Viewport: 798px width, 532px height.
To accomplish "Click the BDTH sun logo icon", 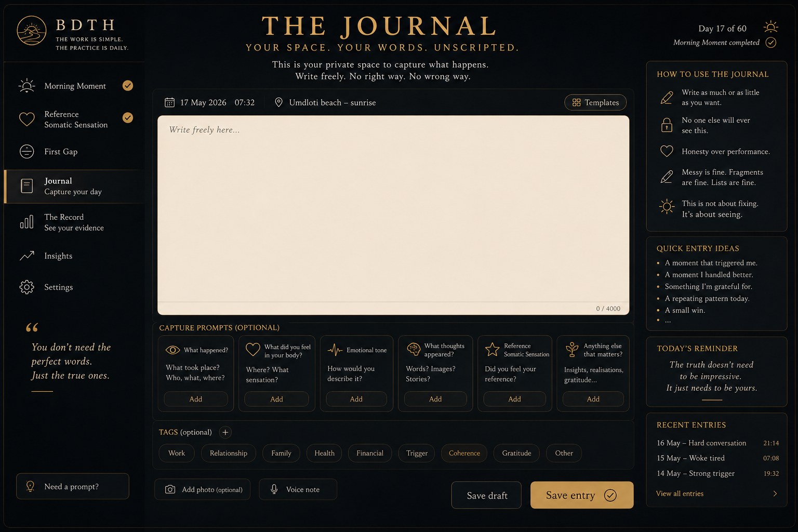I will click(x=32, y=30).
